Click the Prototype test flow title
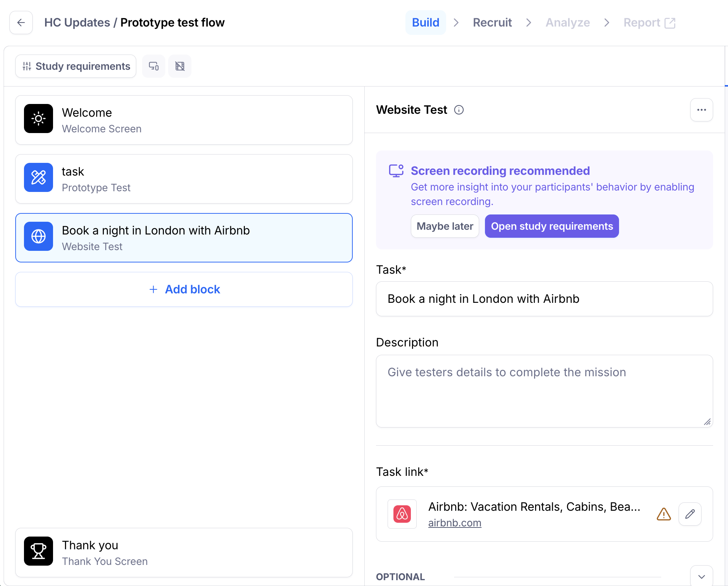Image resolution: width=728 pixels, height=586 pixels. [173, 23]
